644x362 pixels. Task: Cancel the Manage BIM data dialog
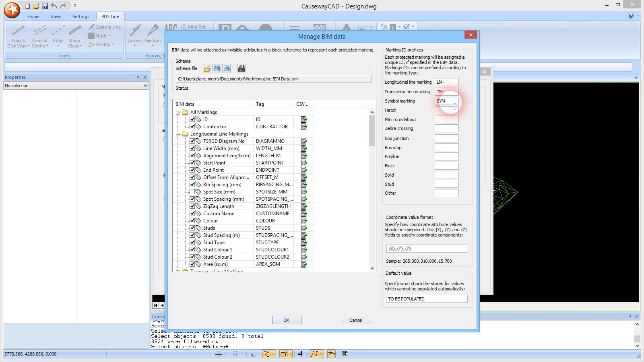coord(356,320)
